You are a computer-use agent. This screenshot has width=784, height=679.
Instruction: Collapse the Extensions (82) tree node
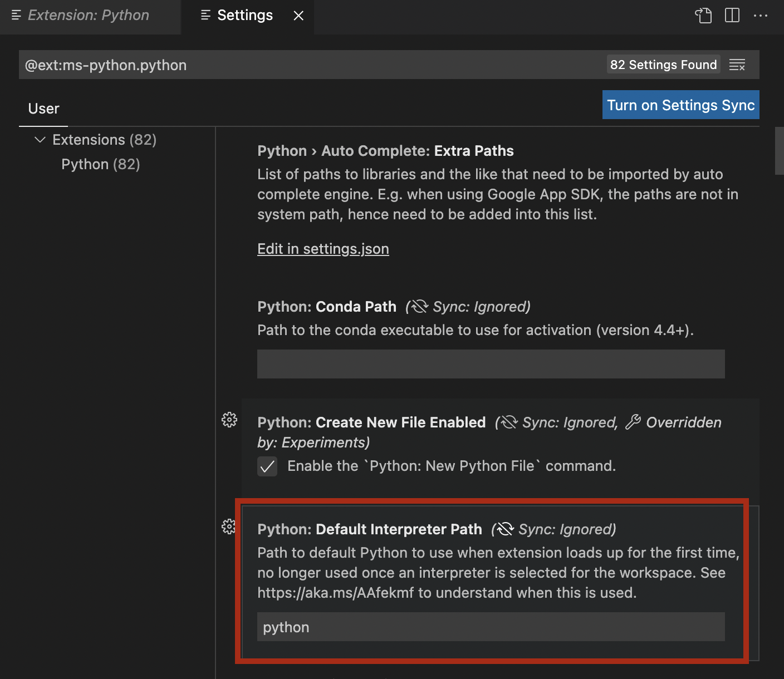pyautogui.click(x=40, y=140)
